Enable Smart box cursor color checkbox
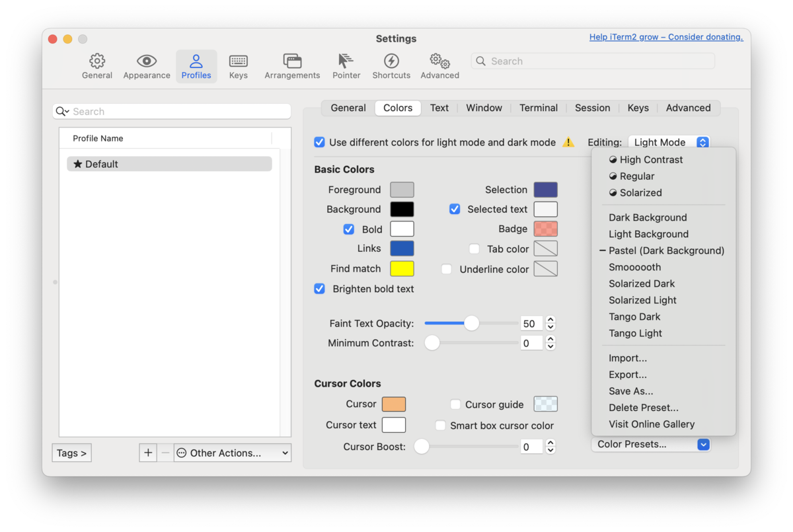The width and height of the screenshot is (793, 532). pos(440,426)
